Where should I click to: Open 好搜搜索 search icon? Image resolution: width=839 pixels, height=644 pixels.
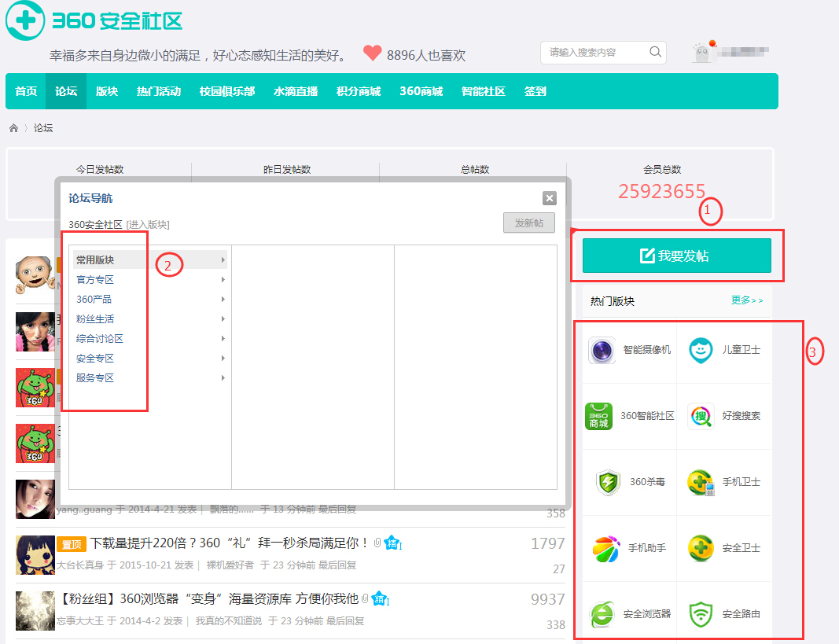tap(700, 416)
